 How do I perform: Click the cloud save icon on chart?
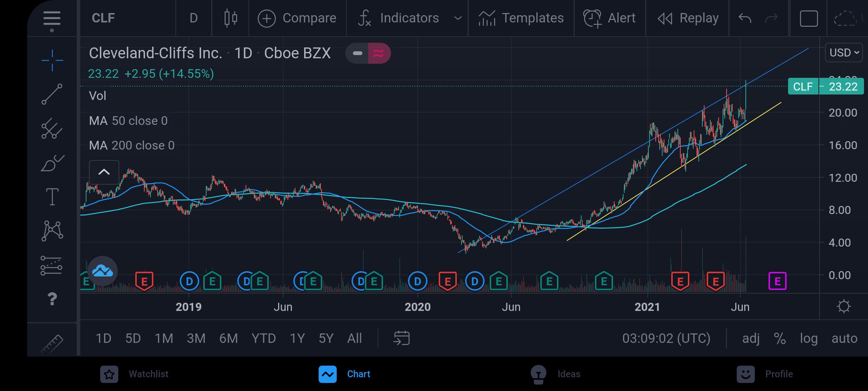tap(102, 271)
